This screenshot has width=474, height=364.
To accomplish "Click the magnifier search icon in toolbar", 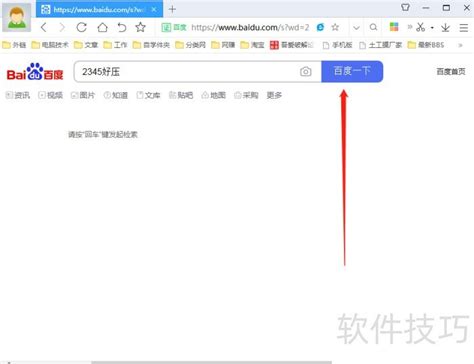I will coord(374,27).
